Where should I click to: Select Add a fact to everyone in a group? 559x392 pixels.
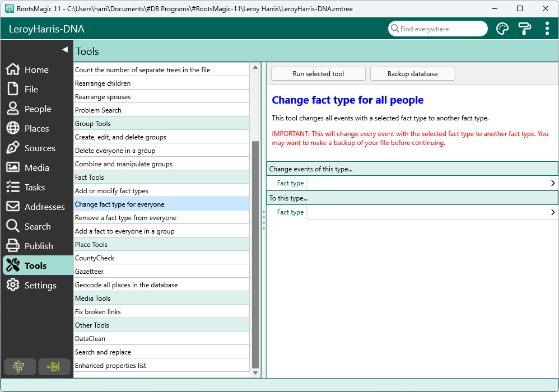click(x=161, y=231)
